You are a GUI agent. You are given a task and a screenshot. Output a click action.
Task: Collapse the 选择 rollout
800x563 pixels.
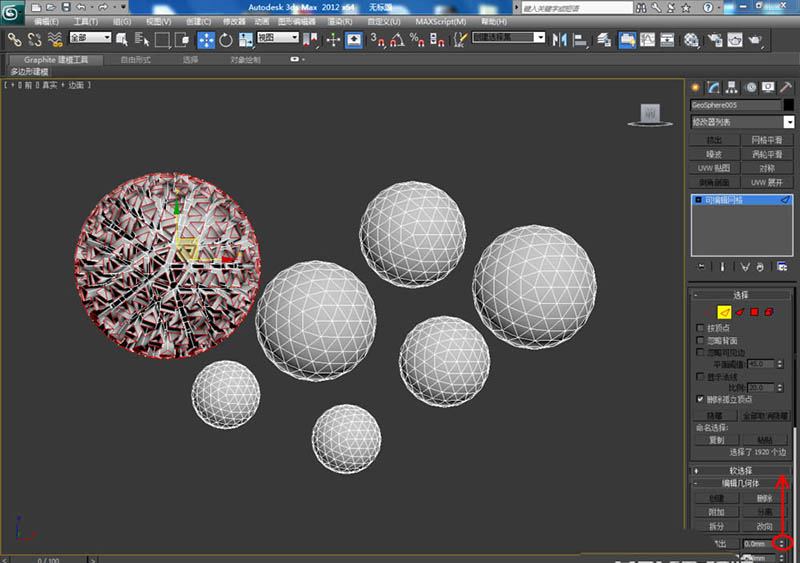click(x=740, y=295)
